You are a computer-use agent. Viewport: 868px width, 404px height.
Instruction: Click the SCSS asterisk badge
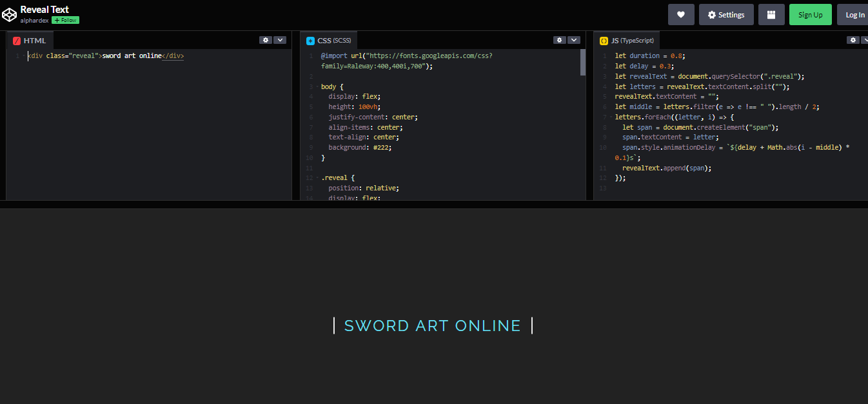[x=310, y=39]
